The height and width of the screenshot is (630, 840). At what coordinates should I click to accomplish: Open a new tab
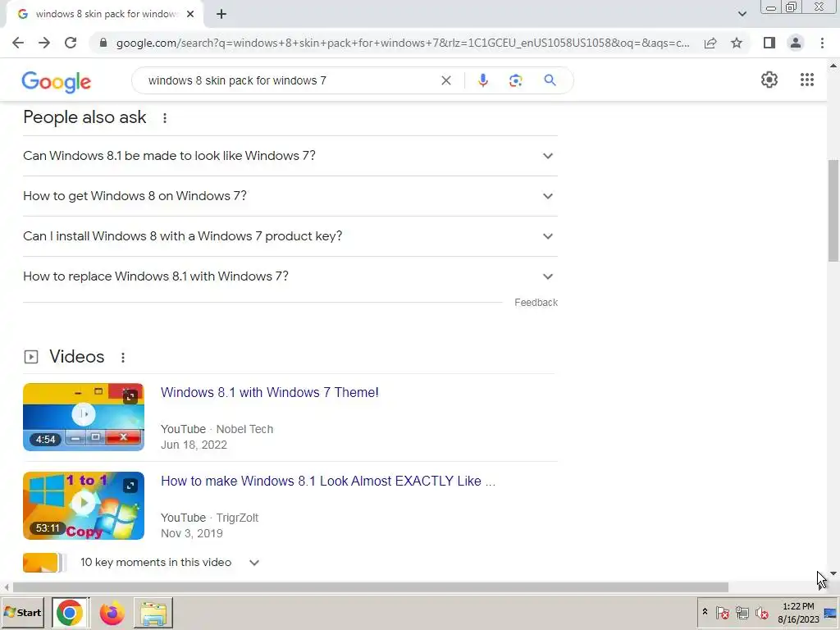coord(221,14)
